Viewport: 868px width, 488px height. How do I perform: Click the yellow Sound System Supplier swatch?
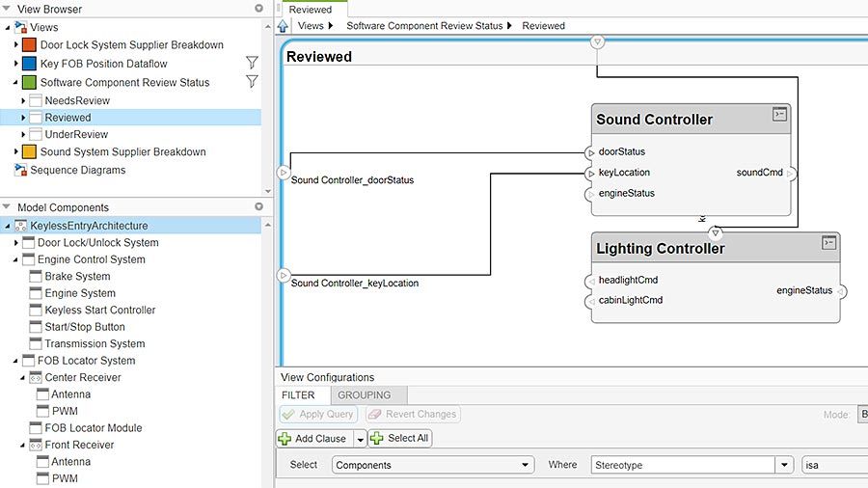coord(29,152)
